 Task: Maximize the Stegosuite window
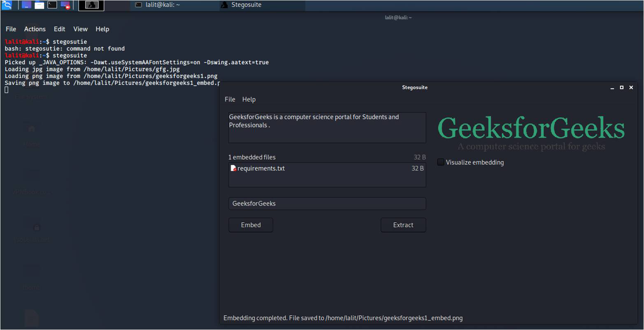[x=622, y=87]
